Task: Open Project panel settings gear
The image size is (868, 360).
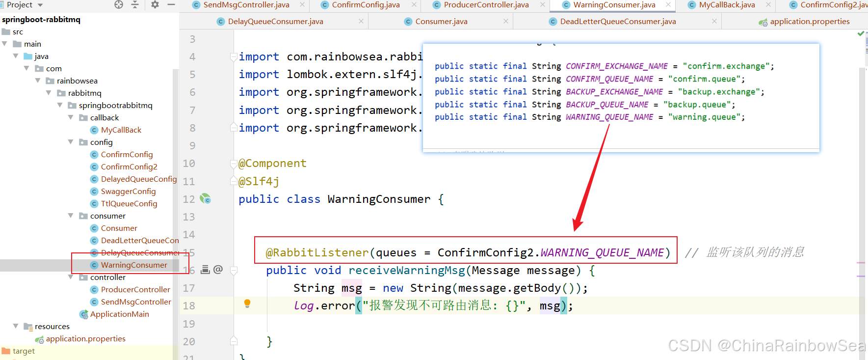Action: click(155, 4)
